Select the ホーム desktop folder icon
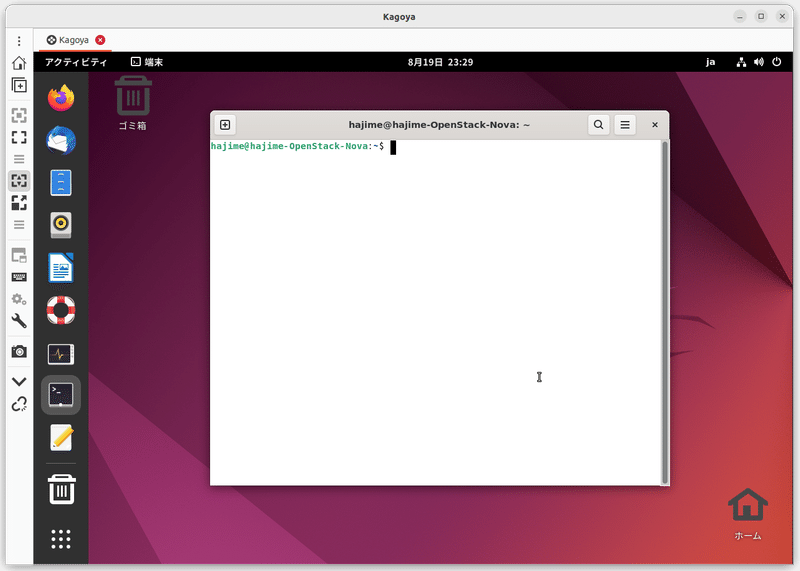Image resolution: width=800 pixels, height=571 pixels. (x=747, y=514)
